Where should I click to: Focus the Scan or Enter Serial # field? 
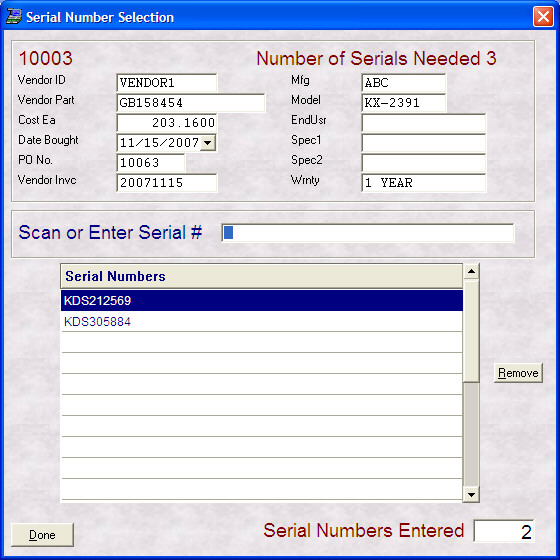tap(368, 233)
